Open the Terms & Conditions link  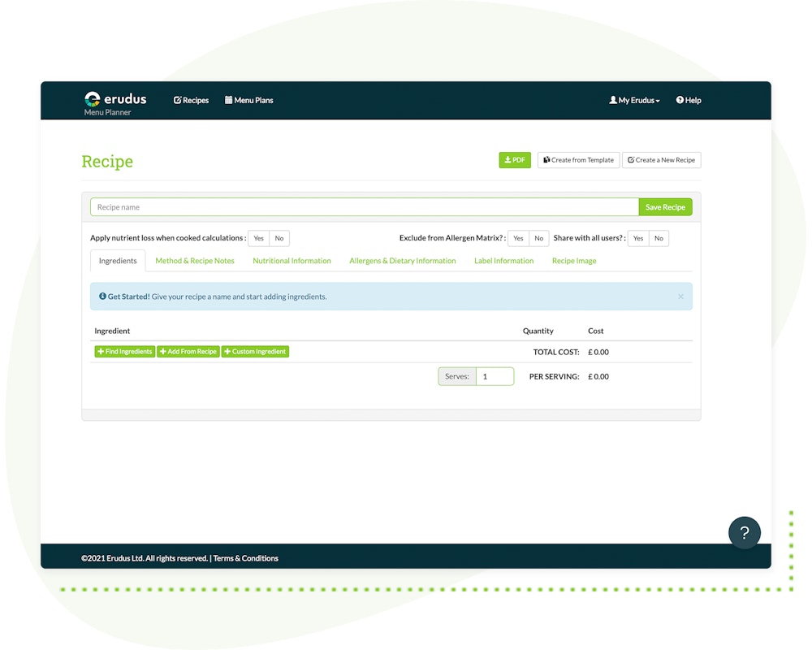[x=246, y=558]
